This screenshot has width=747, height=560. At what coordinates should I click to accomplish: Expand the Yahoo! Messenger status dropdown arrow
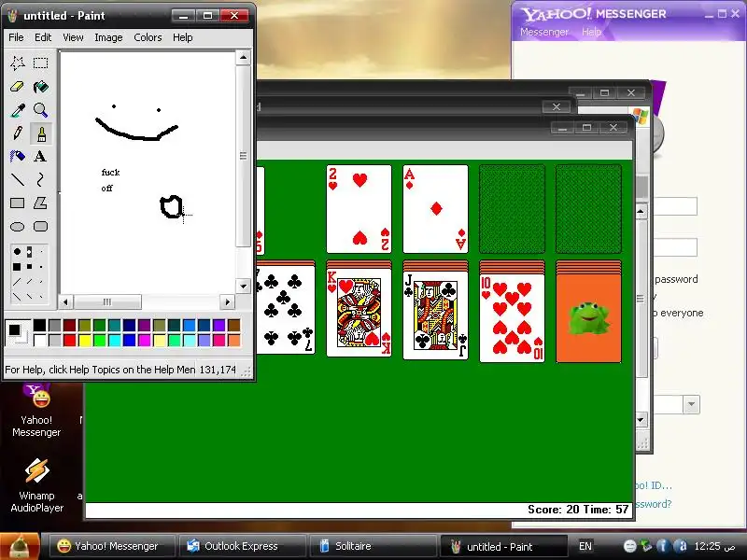tap(691, 405)
